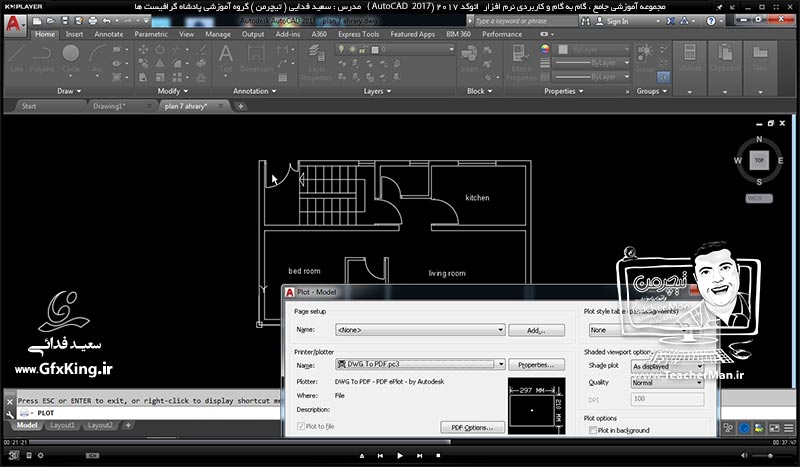Select the Mirror tool in Modify panel
This screenshot has height=467, width=800.
click(160, 63)
